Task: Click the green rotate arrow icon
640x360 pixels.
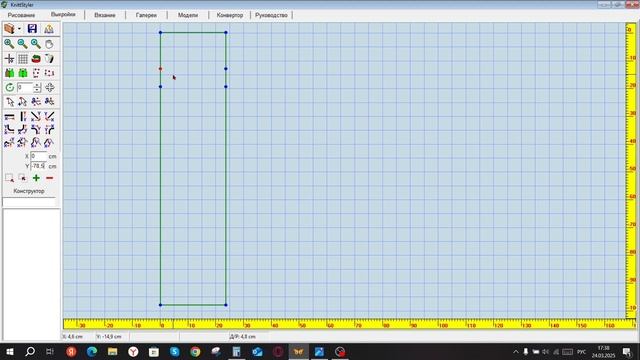Action: 9,87
